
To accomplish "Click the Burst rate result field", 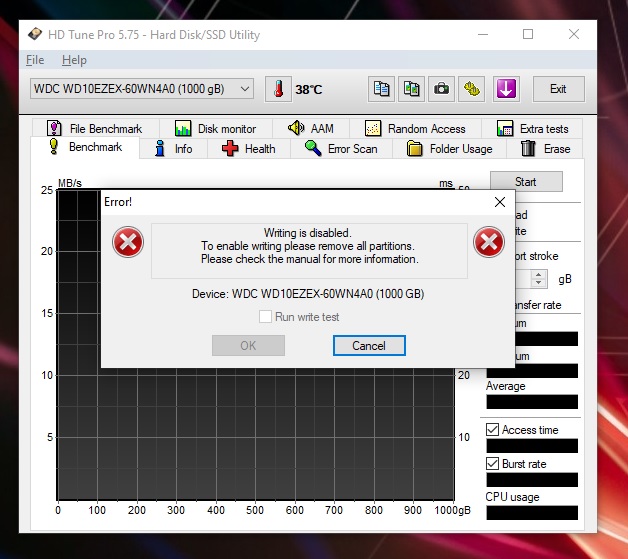I will pos(532,480).
